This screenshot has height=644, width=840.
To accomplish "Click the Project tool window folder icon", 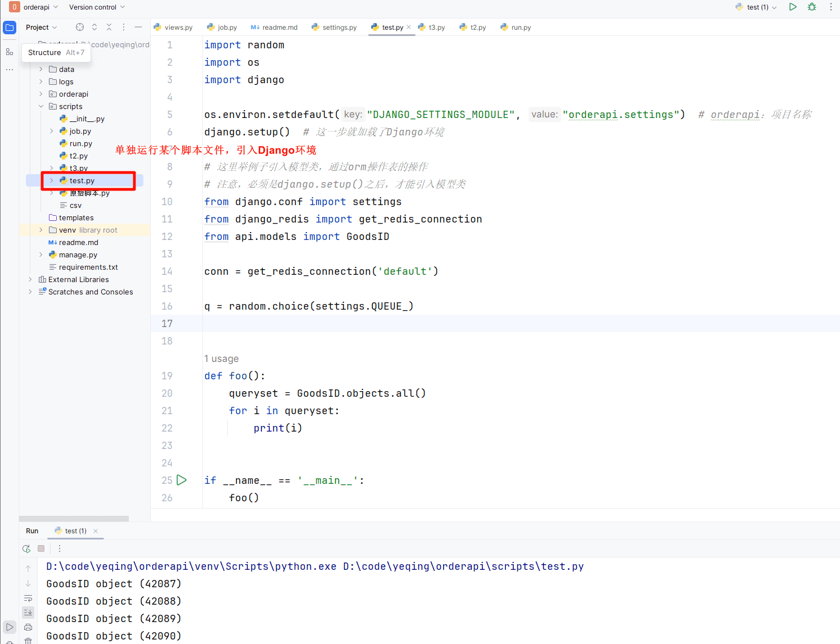I will pyautogui.click(x=10, y=28).
